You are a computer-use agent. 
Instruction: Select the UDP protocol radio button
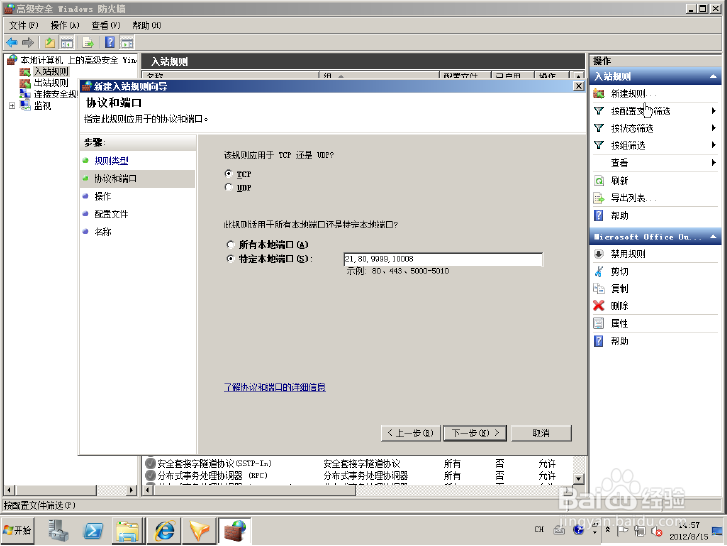click(228, 187)
